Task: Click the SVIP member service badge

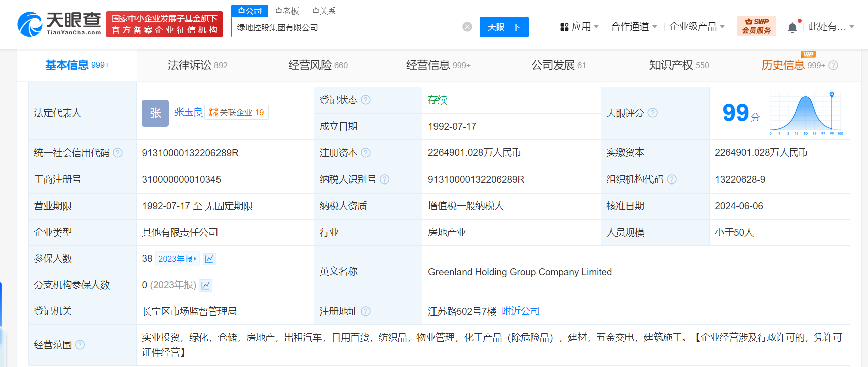Action: click(x=756, y=26)
